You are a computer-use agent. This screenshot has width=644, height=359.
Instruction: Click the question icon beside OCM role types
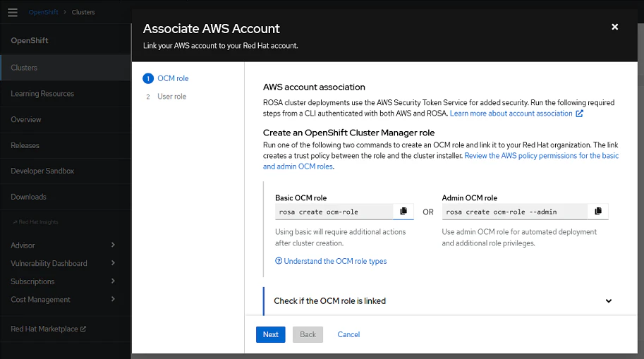point(279,262)
